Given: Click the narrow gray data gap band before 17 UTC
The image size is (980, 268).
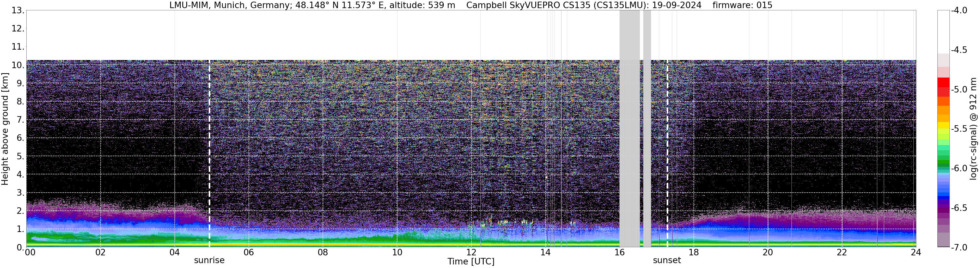Looking at the screenshot, I should pyautogui.click(x=647, y=129).
